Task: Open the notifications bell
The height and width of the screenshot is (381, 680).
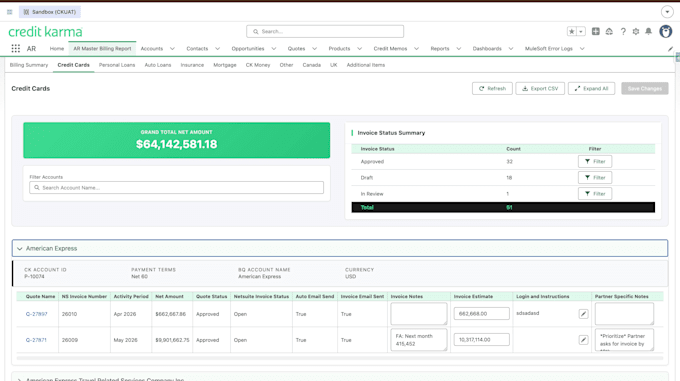Action: 648,31
